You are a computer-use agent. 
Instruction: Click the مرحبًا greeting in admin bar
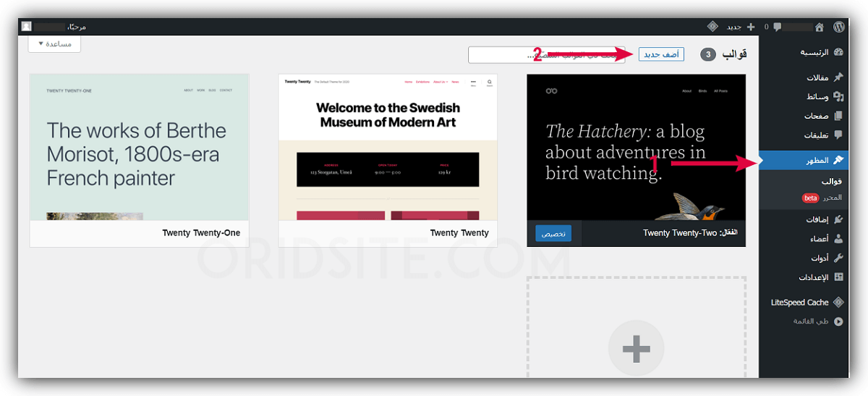[77, 27]
